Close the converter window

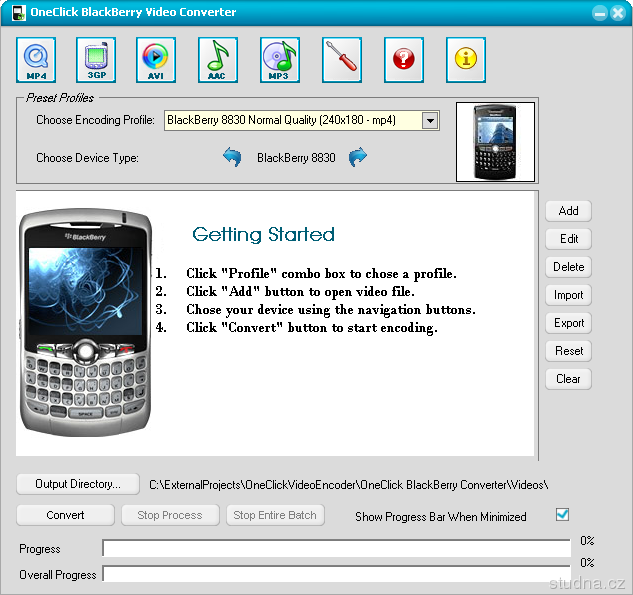pos(618,13)
